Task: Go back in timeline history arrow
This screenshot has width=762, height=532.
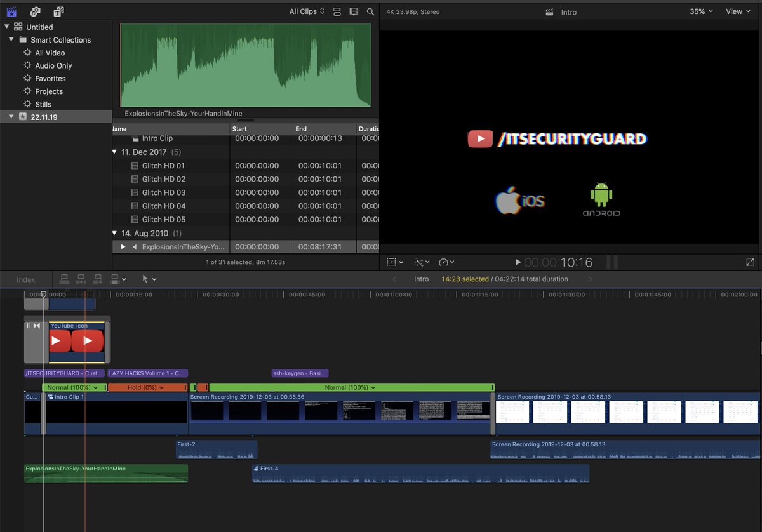Action: [394, 279]
